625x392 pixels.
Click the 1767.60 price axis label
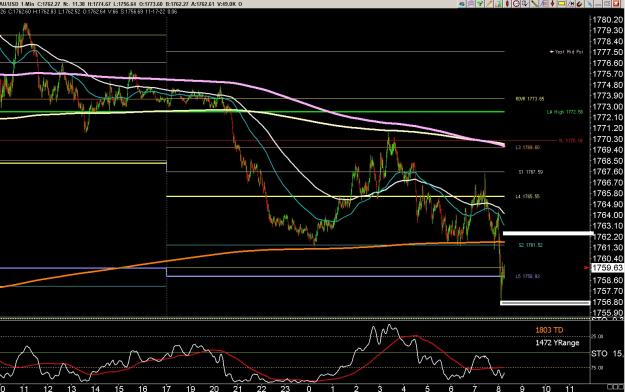607,171
